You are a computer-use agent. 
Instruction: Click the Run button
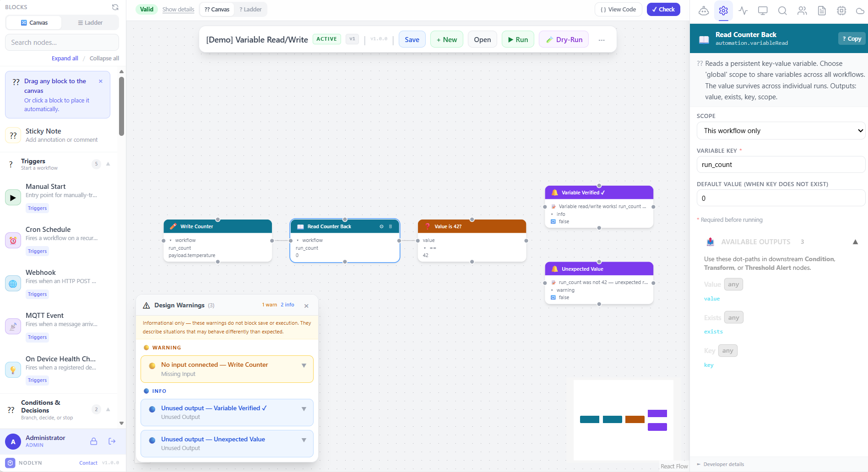point(518,40)
